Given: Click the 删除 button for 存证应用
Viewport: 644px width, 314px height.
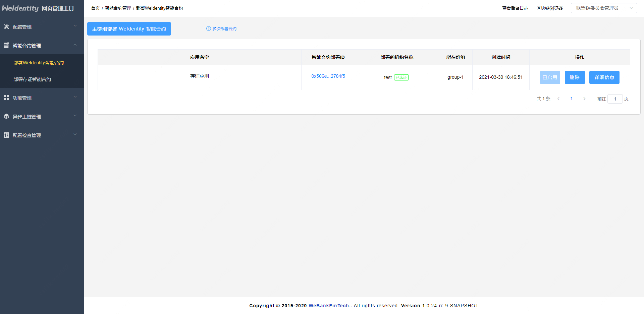Looking at the screenshot, I should click(x=575, y=77).
